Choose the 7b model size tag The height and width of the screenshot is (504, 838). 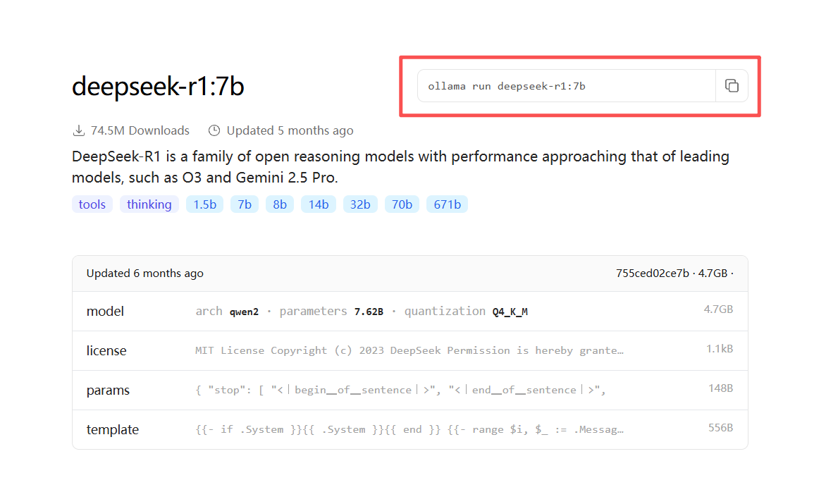click(x=245, y=204)
